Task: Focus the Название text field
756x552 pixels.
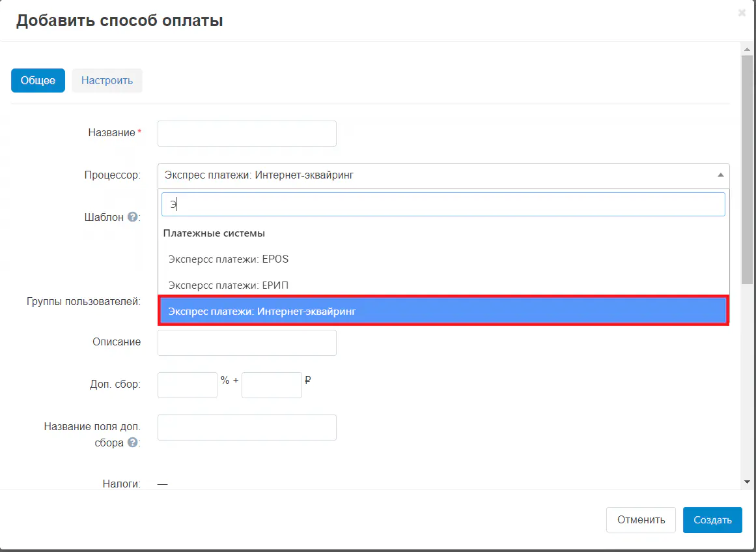Action: pyautogui.click(x=247, y=134)
